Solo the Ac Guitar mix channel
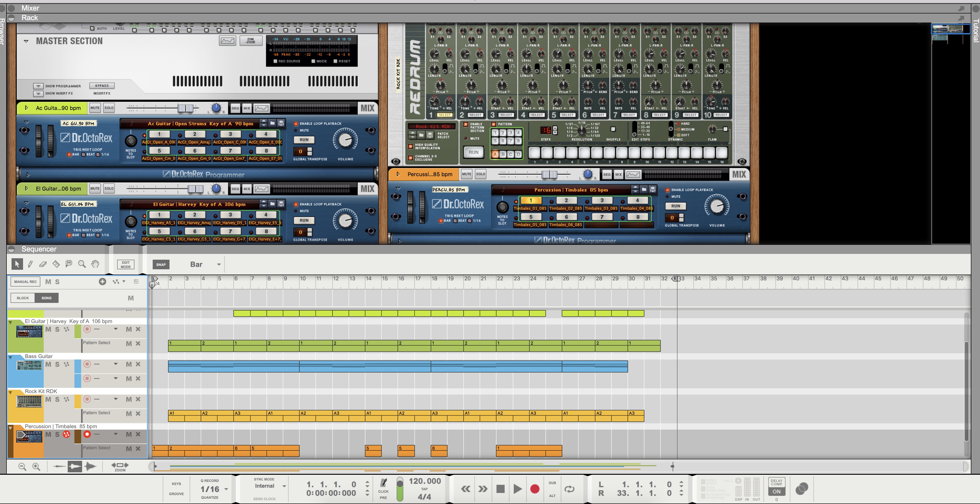 (x=109, y=108)
